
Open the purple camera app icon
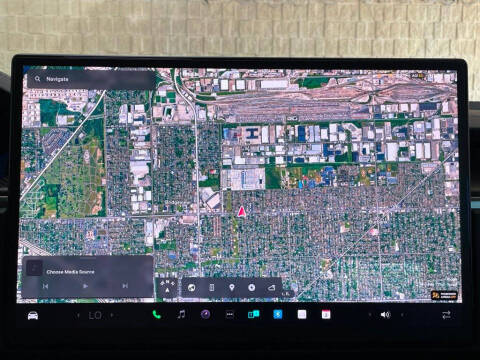pyautogui.click(x=206, y=314)
